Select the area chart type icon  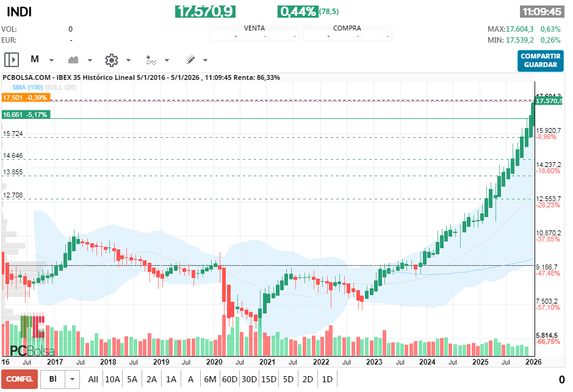(73, 59)
